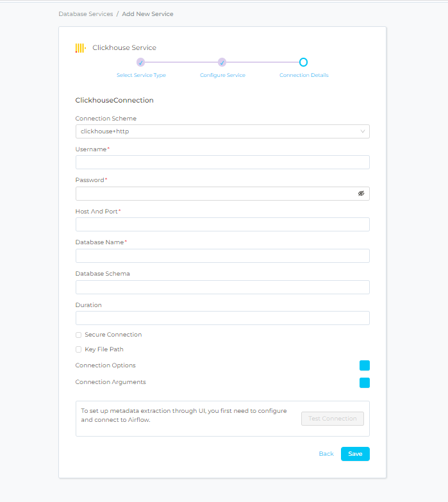
Task: Click the Configure Service step circle
Action: coord(222,62)
